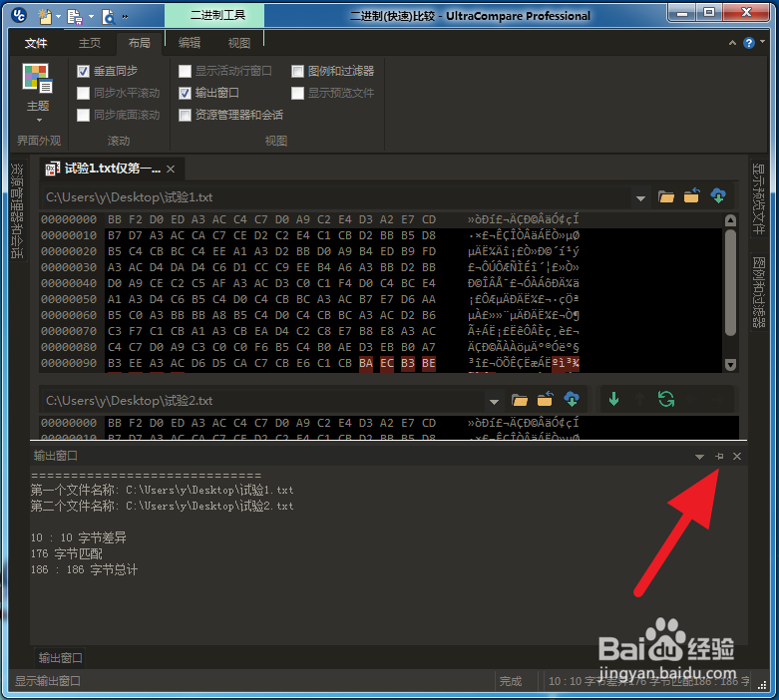
Task: Enable the 显示活动行窗口 checkbox
Action: [x=185, y=71]
